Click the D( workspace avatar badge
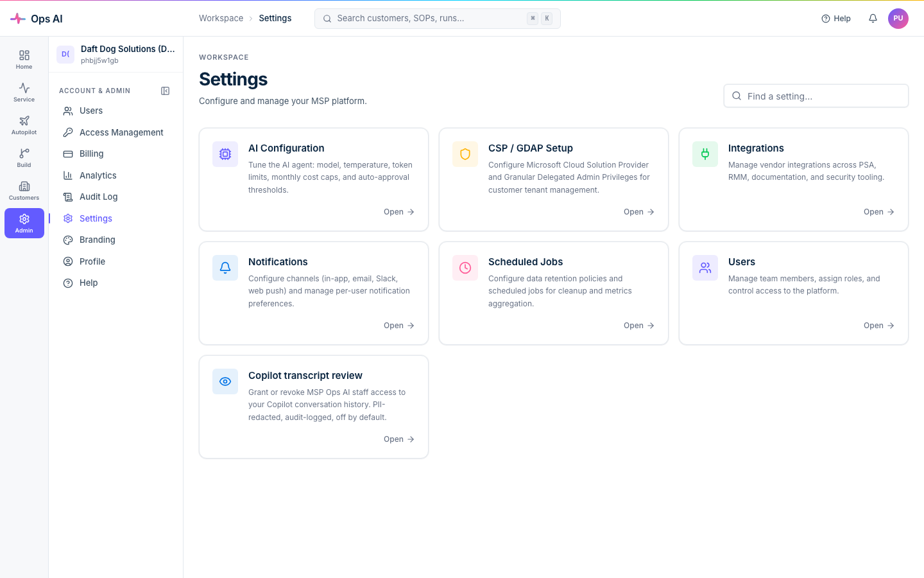 pos(65,55)
